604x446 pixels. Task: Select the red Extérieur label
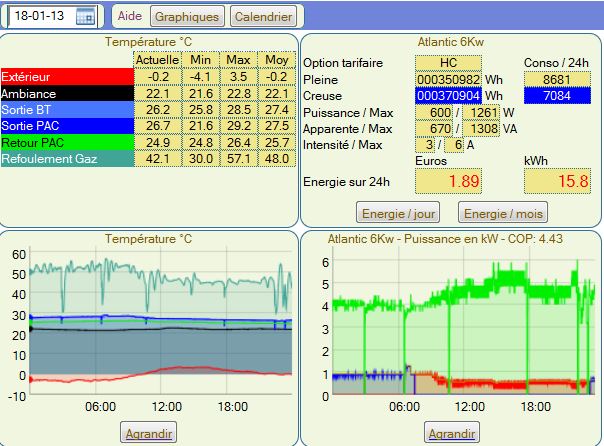66,77
